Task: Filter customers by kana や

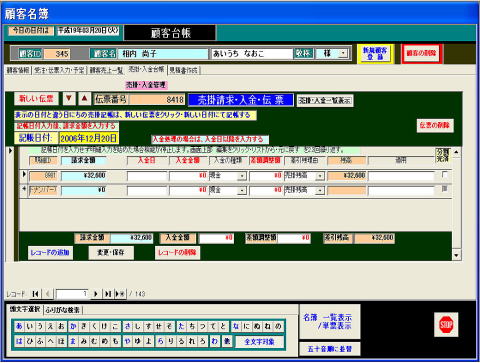Action: tap(127, 341)
